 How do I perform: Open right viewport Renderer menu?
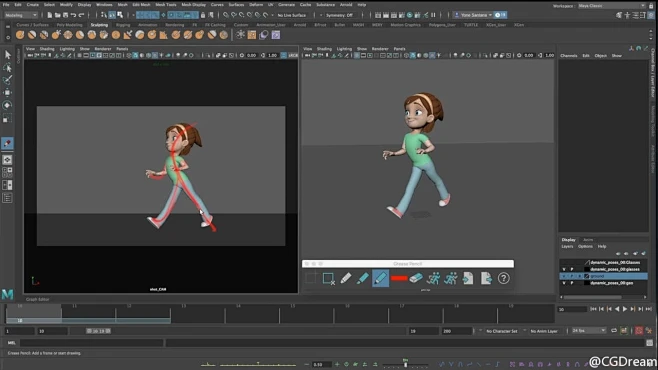coord(380,49)
